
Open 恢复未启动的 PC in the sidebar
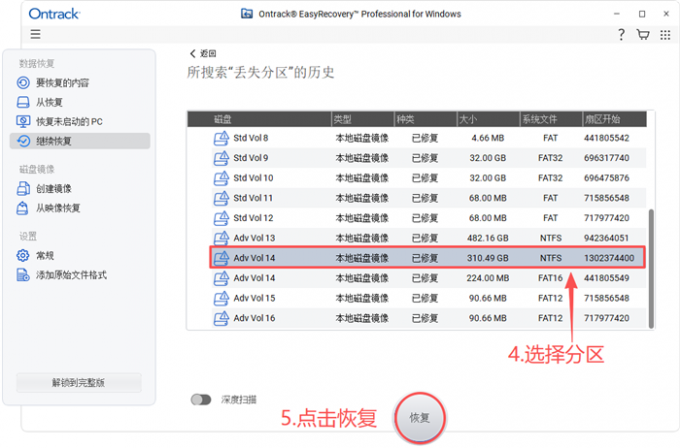(x=69, y=121)
